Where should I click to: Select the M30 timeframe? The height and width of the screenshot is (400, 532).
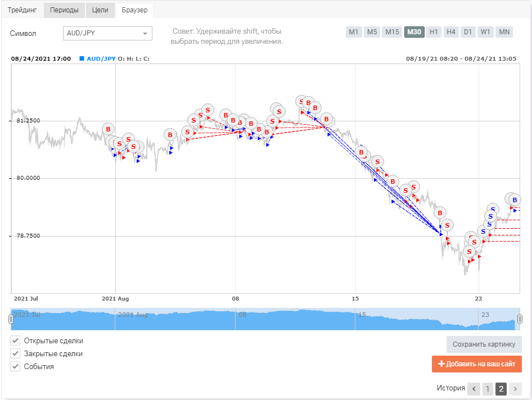414,32
